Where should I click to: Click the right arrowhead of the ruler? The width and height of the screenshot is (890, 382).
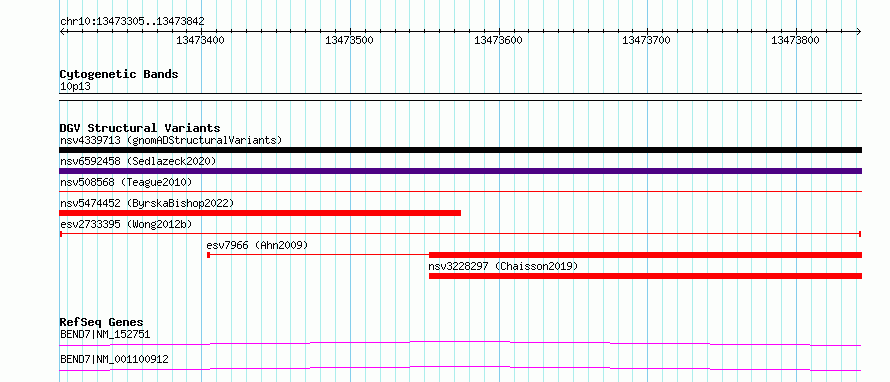point(858,31)
